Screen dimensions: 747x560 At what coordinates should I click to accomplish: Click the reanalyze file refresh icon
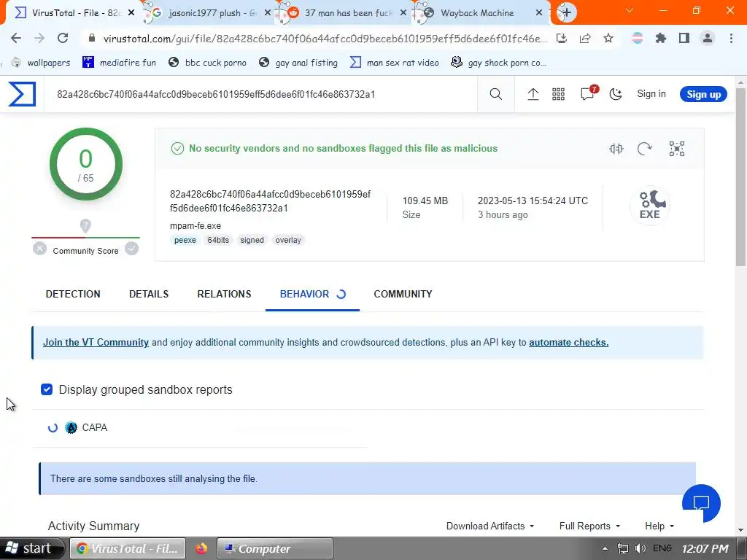645,149
